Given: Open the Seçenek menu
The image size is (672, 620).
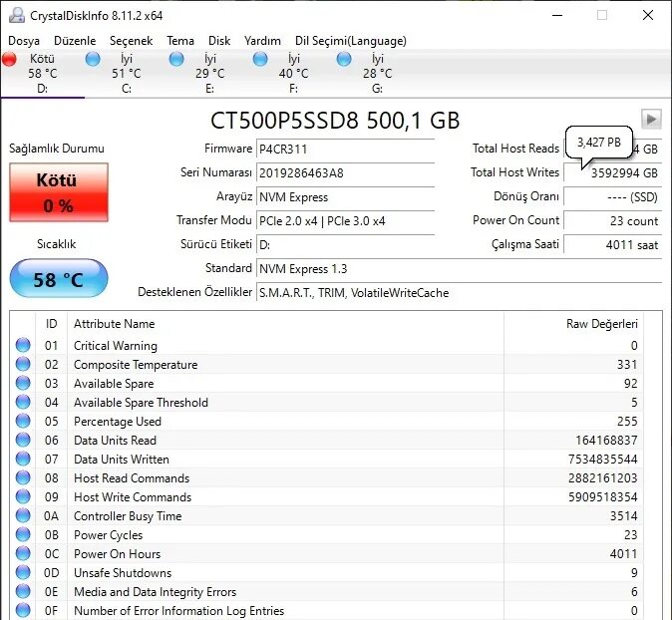Looking at the screenshot, I should (x=132, y=41).
